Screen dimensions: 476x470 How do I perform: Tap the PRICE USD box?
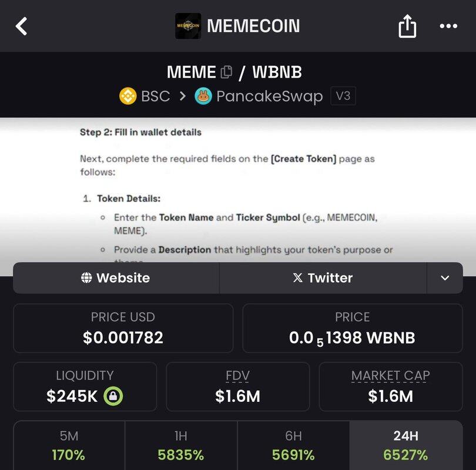click(123, 328)
